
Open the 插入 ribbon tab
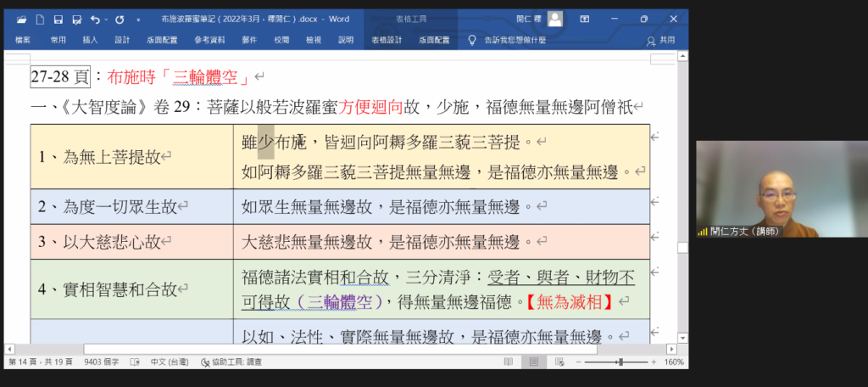point(90,40)
